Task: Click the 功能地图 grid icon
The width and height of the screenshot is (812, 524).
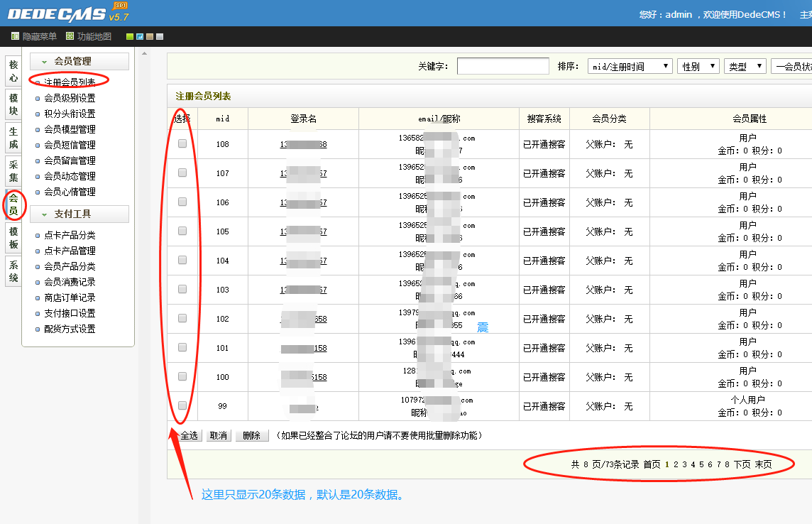Action: pos(70,36)
